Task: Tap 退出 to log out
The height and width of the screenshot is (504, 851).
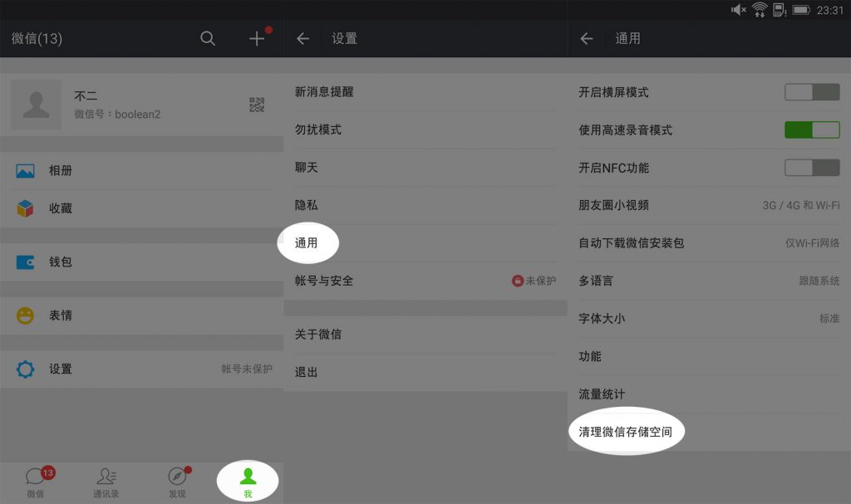Action: tap(425, 372)
